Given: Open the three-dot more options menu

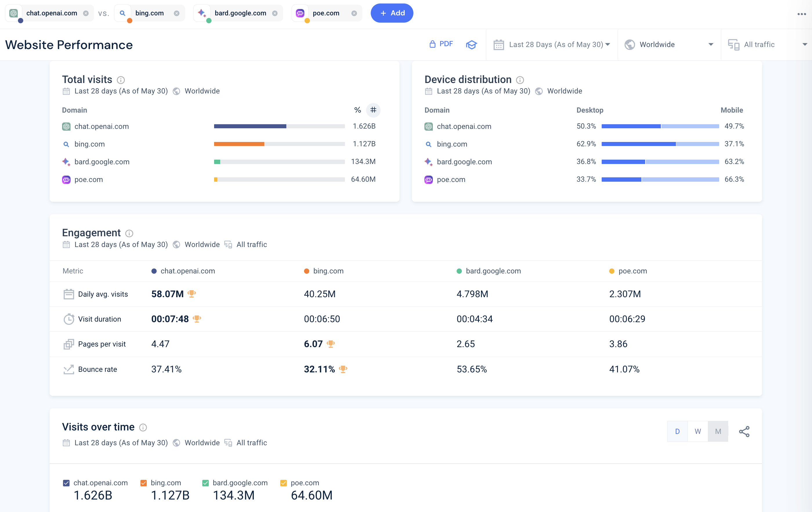Looking at the screenshot, I should pos(802,14).
